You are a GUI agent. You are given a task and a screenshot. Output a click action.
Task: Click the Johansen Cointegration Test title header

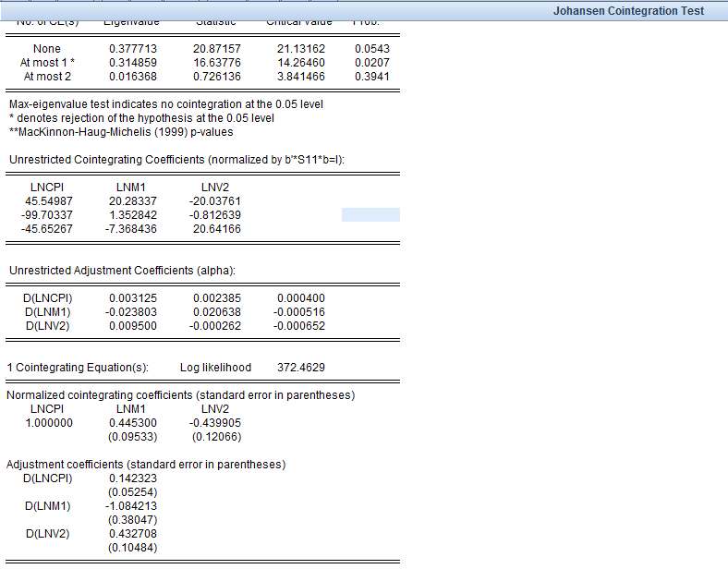click(628, 11)
